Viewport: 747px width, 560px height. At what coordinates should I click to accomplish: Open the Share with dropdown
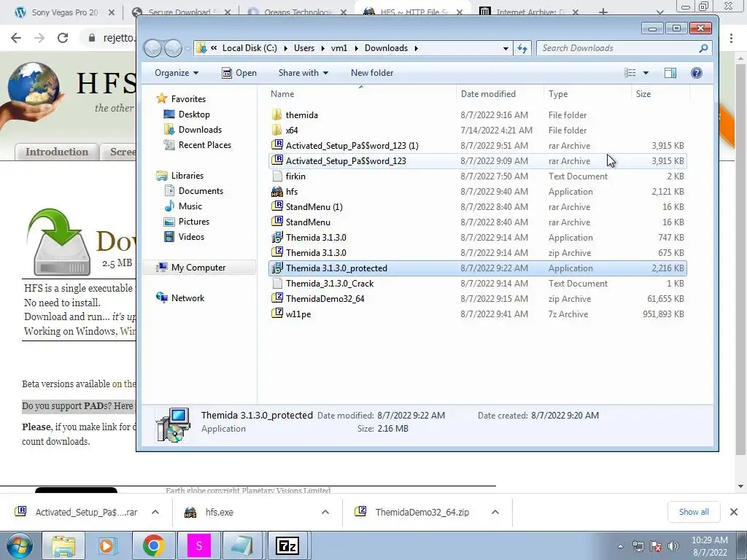(x=303, y=73)
